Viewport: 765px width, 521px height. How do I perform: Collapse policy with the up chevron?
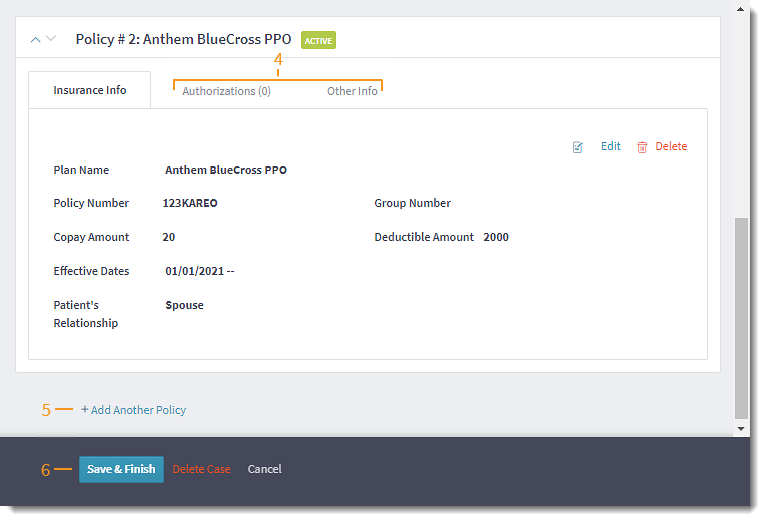click(35, 40)
